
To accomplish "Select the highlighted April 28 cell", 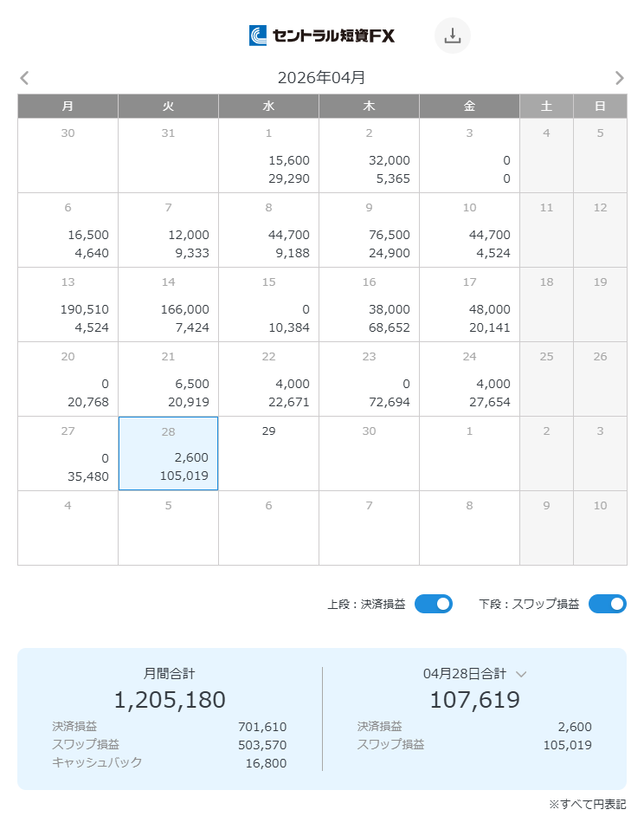I will (168, 453).
